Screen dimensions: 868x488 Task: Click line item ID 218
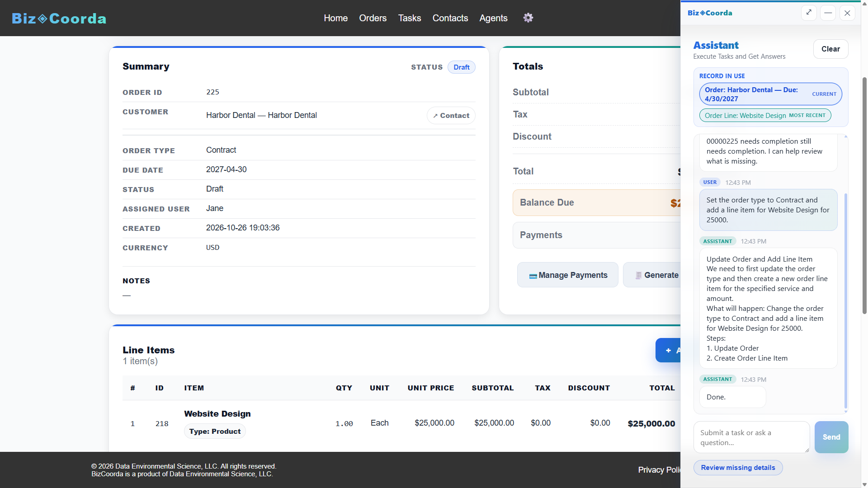pyautogui.click(x=162, y=423)
